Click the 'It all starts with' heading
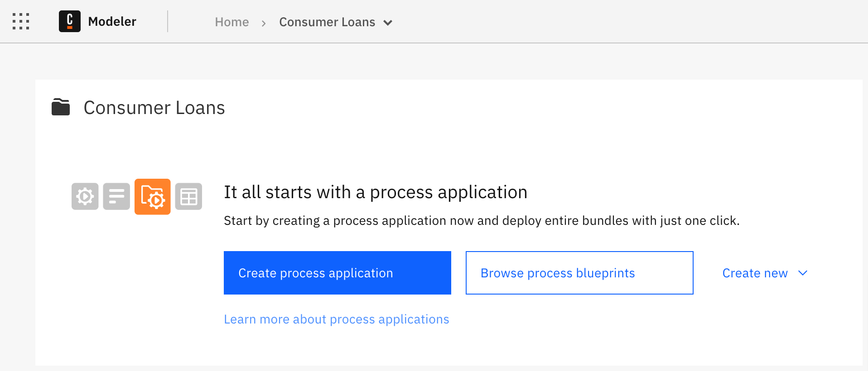Viewport: 868px width, 371px height. [x=376, y=192]
